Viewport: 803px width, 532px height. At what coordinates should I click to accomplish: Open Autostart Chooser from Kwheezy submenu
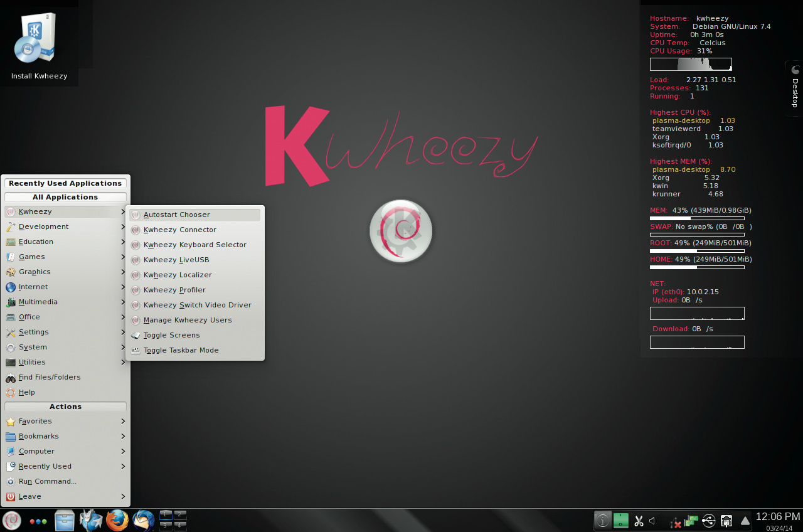tap(195, 215)
